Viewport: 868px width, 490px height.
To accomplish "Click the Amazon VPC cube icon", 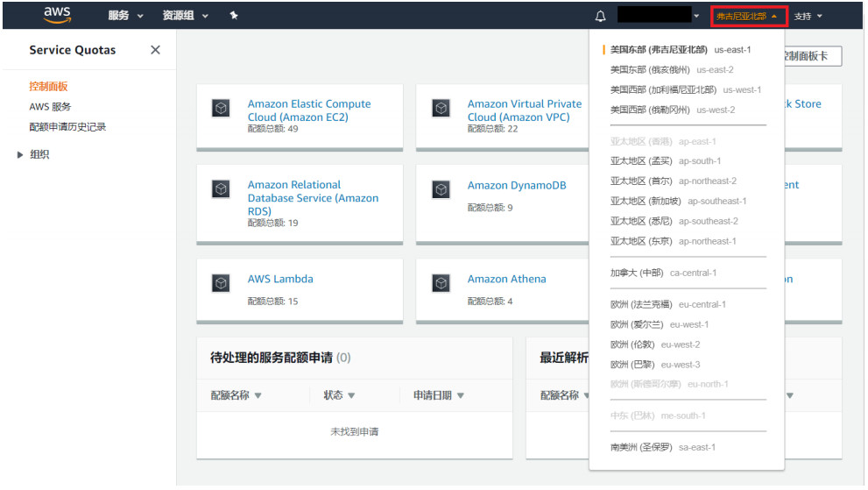I will click(x=441, y=108).
